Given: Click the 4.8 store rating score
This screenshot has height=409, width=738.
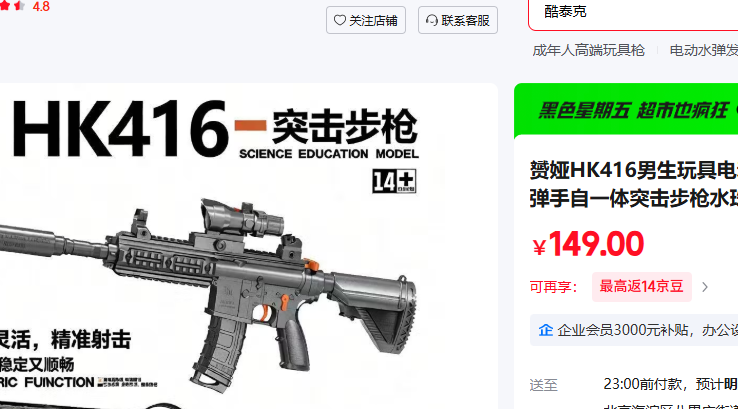Looking at the screenshot, I should tap(41, 6).
